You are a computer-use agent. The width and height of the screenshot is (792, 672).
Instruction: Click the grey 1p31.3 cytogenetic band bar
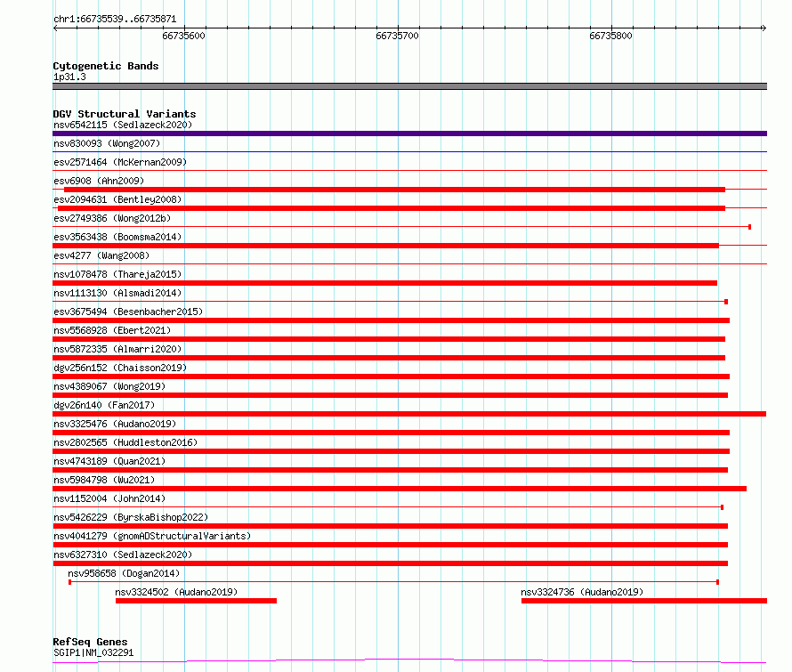pyautogui.click(x=409, y=86)
